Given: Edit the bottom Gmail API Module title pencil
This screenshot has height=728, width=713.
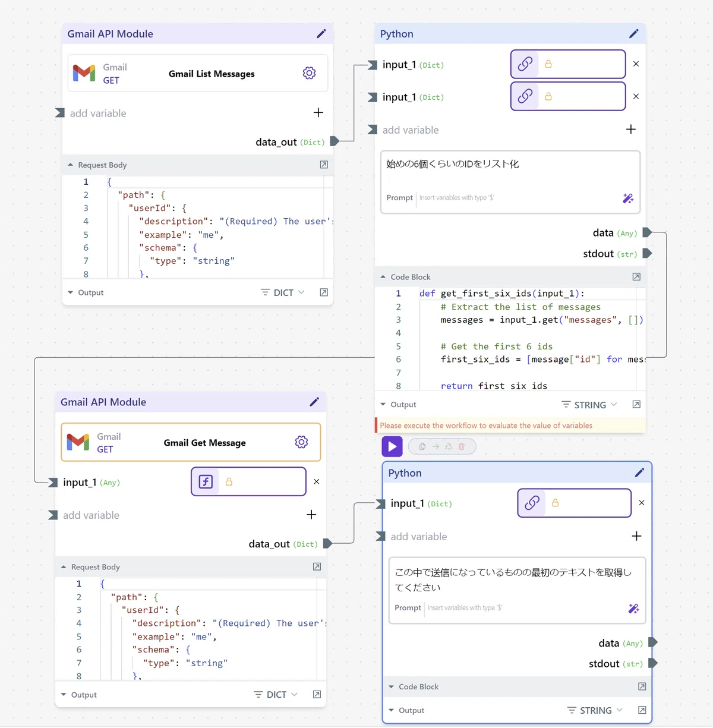Looking at the screenshot, I should pyautogui.click(x=314, y=402).
